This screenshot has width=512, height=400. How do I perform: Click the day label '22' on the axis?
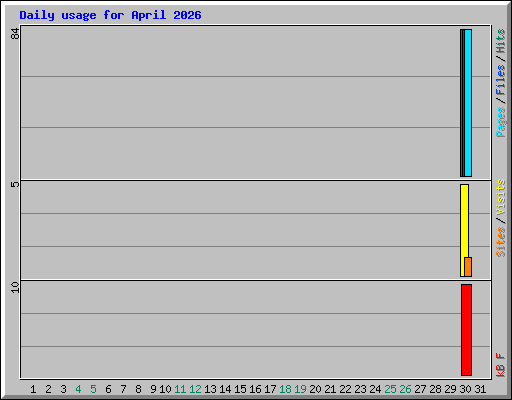point(345,389)
